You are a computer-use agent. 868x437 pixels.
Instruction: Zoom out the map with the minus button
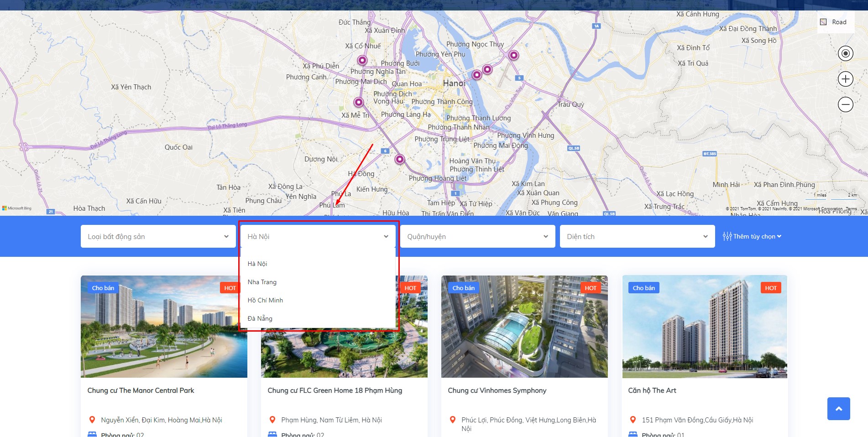845,104
